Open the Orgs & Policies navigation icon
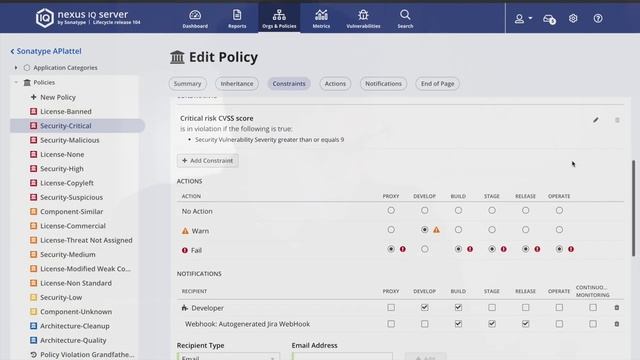 (x=279, y=19)
